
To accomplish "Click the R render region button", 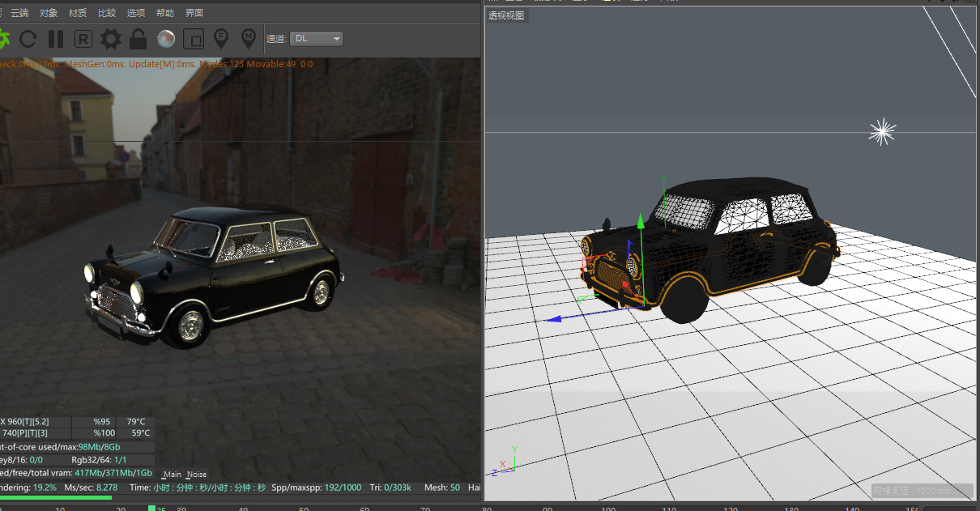I will point(83,38).
